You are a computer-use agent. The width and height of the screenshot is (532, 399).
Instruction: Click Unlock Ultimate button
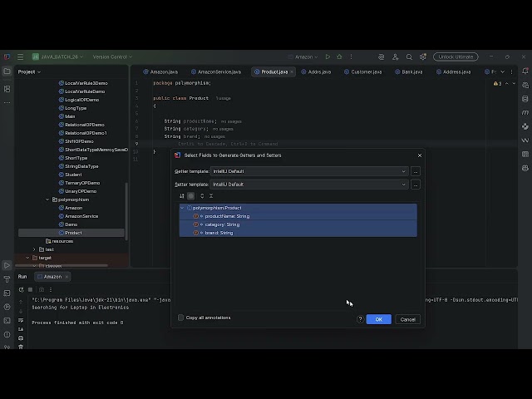[456, 57]
